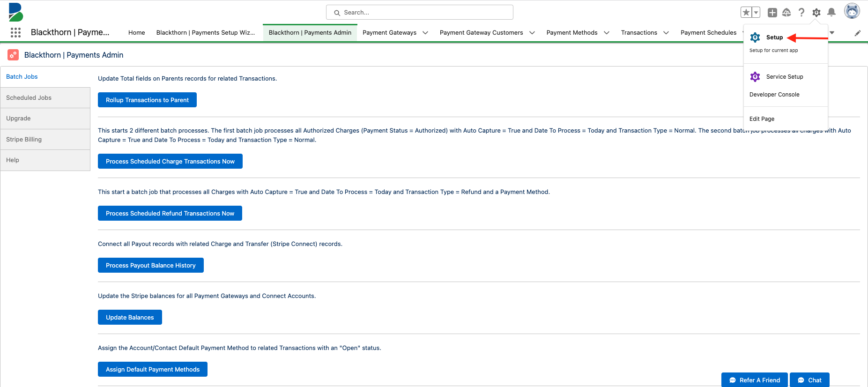Open the Blackthorn Payments Setup Wizard tab

pos(206,33)
